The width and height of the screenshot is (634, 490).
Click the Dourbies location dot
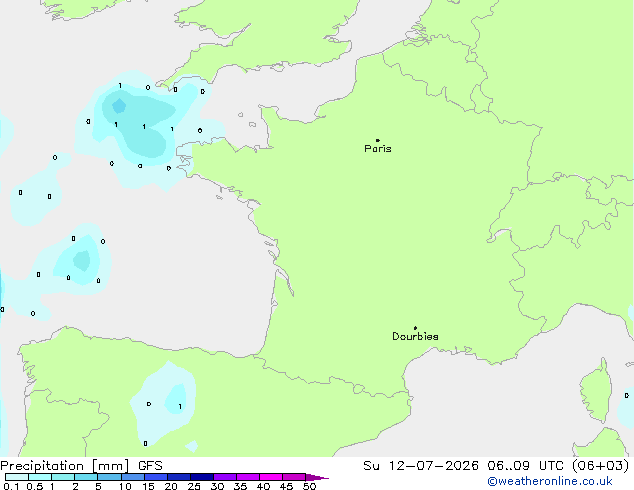click(415, 328)
